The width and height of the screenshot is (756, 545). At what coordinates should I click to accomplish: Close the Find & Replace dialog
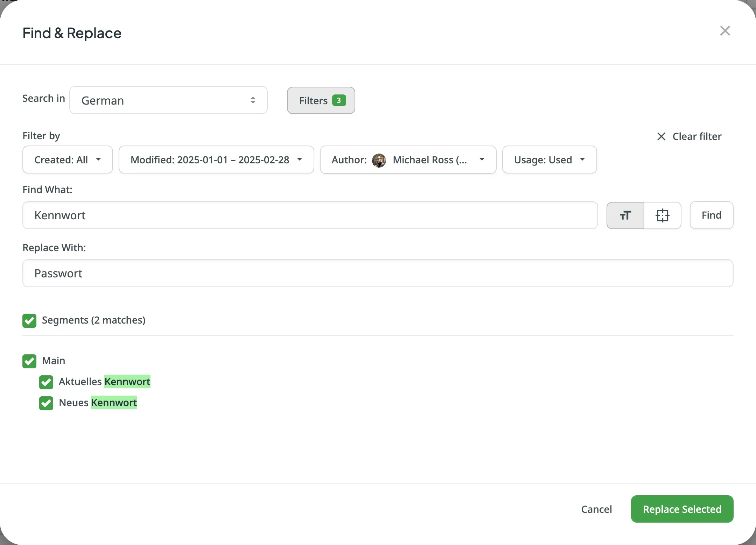coord(725,31)
